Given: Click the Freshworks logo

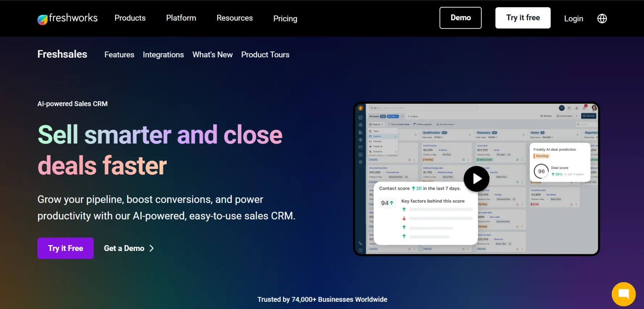Looking at the screenshot, I should pos(67,18).
